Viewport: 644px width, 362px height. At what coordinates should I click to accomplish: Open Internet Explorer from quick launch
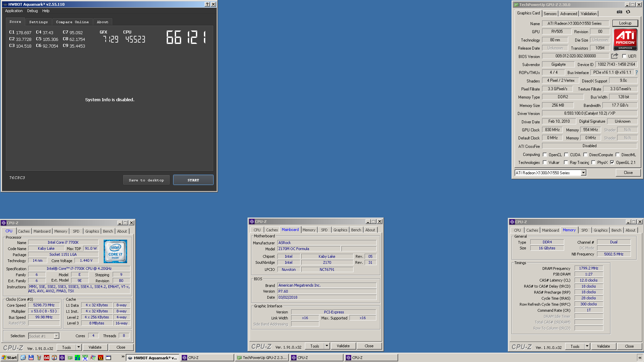point(23,358)
